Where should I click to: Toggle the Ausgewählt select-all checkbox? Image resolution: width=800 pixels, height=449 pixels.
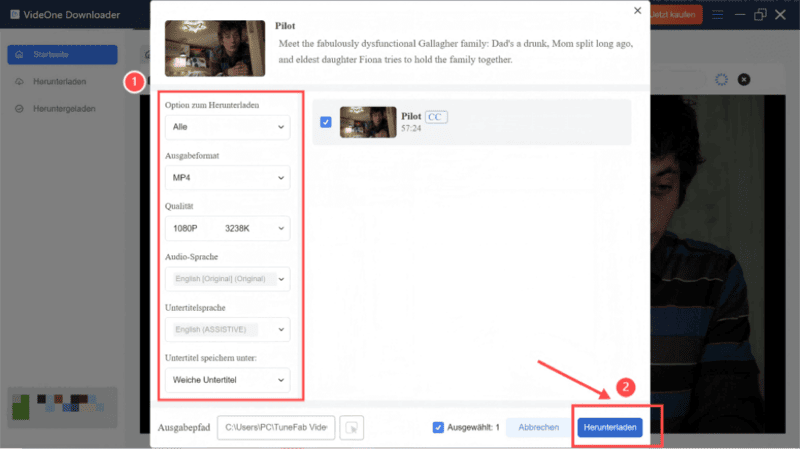click(438, 427)
